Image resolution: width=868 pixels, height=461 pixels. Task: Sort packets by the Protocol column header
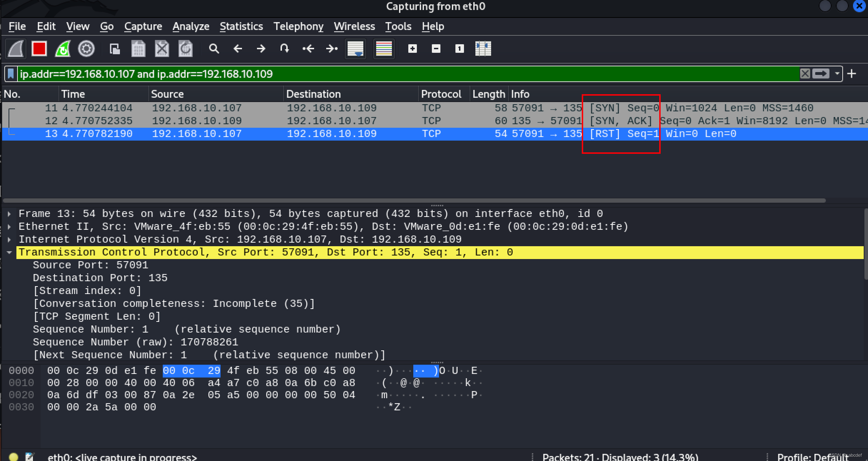(x=444, y=94)
